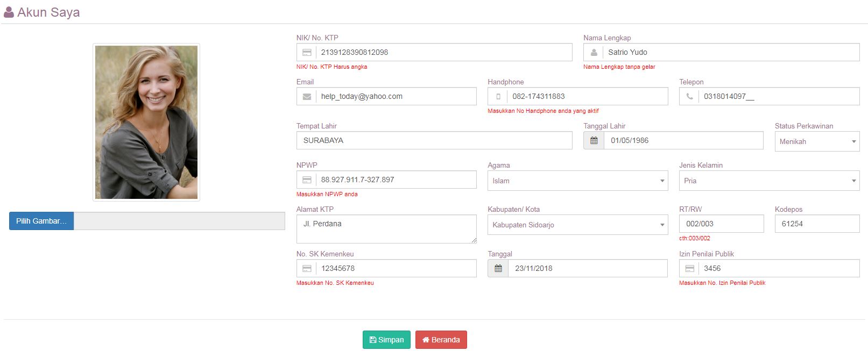Click Pilih Gambar to choose a photo
This screenshot has height=351, width=868.
(41, 221)
